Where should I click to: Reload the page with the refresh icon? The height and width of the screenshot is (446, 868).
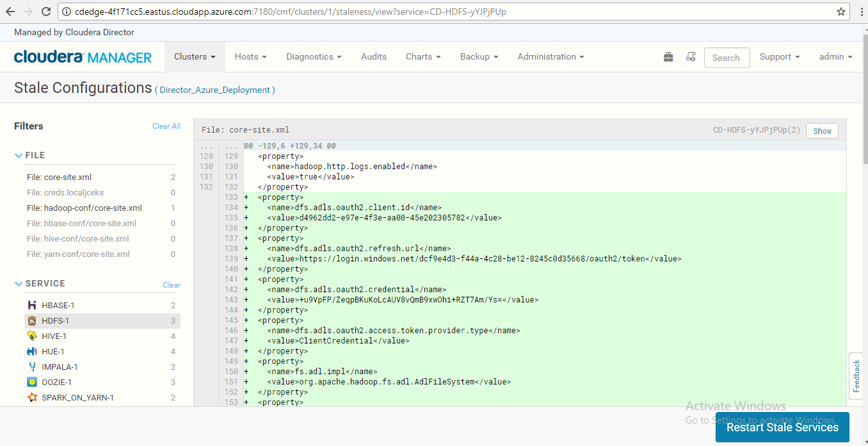click(x=46, y=12)
